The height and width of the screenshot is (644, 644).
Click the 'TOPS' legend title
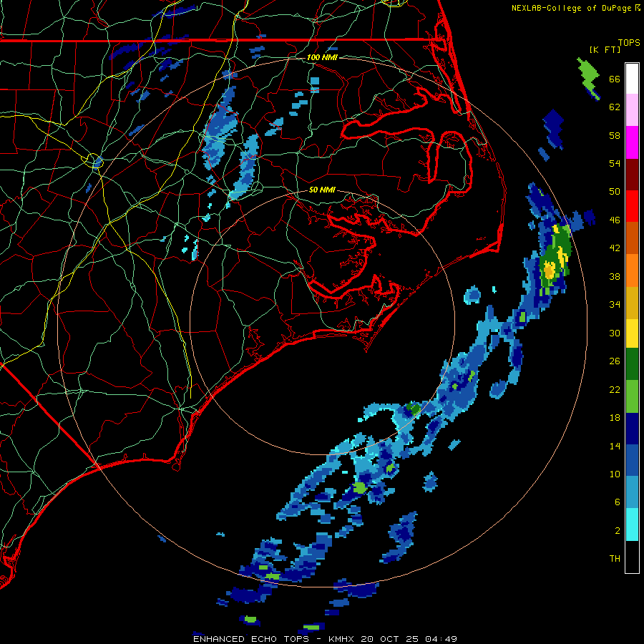point(629,43)
